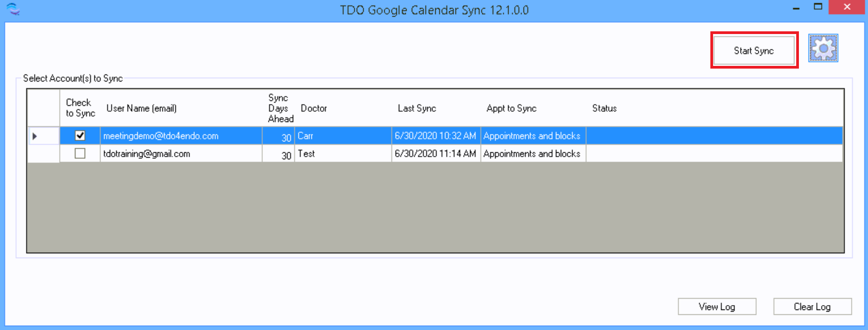The height and width of the screenshot is (330, 868).
Task: Click the 6/30/2020 11:14 AM last sync cell
Action: click(435, 154)
